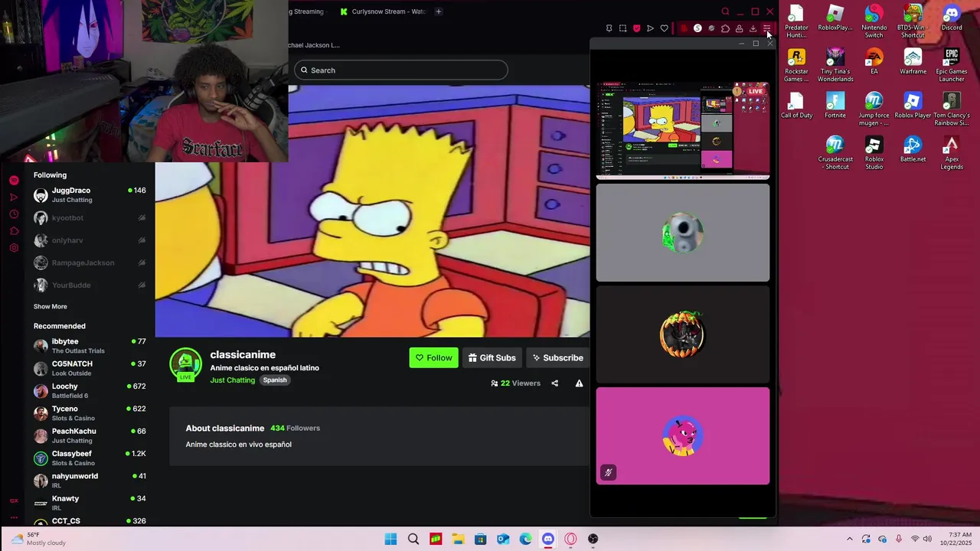Click classicanime channel avatar
Viewport: 980px width, 551px height.
tap(185, 365)
